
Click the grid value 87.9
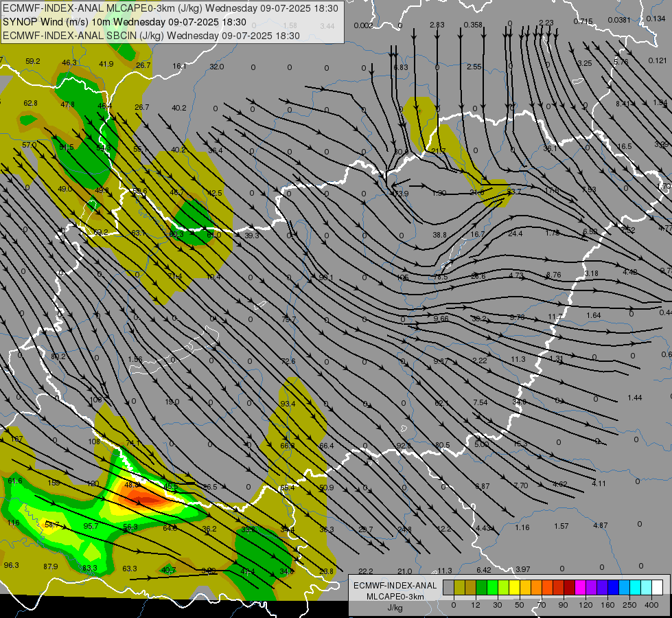point(51,566)
